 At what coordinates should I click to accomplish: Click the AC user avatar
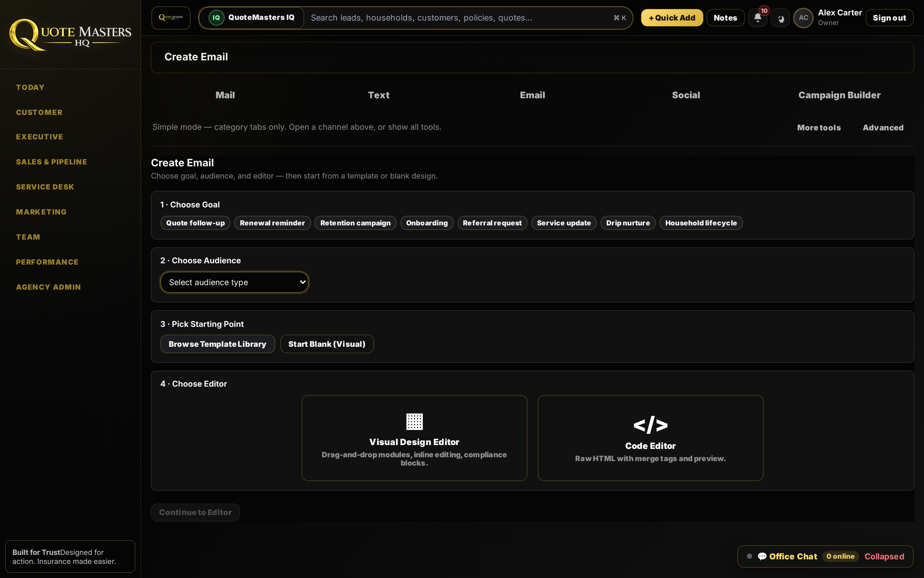(x=803, y=18)
